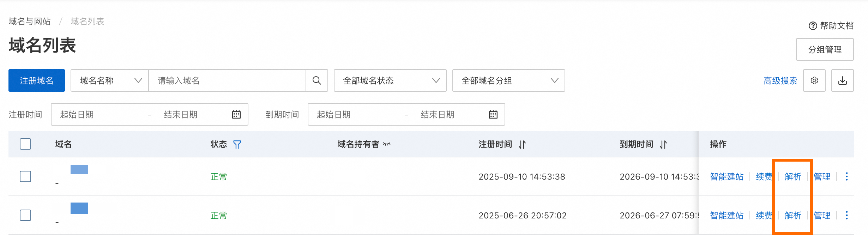Sort by expiration time arrows
Image resolution: width=868 pixels, height=235 pixels.
(x=663, y=144)
